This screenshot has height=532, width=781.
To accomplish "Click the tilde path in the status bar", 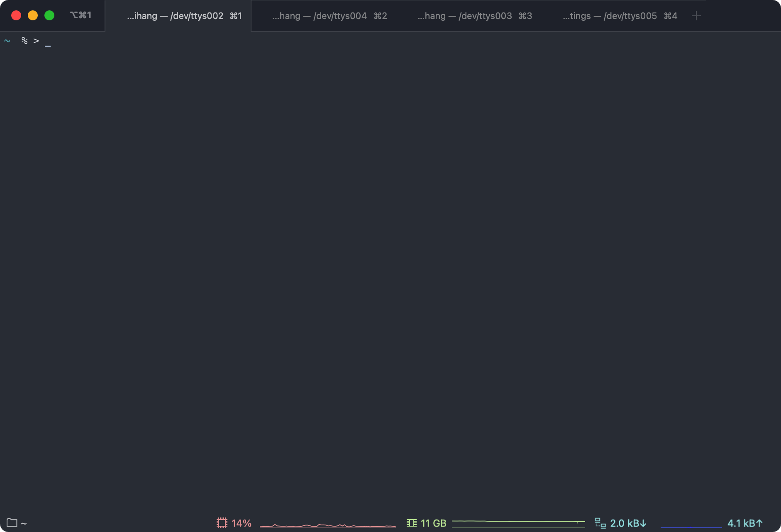I will tap(24, 524).
